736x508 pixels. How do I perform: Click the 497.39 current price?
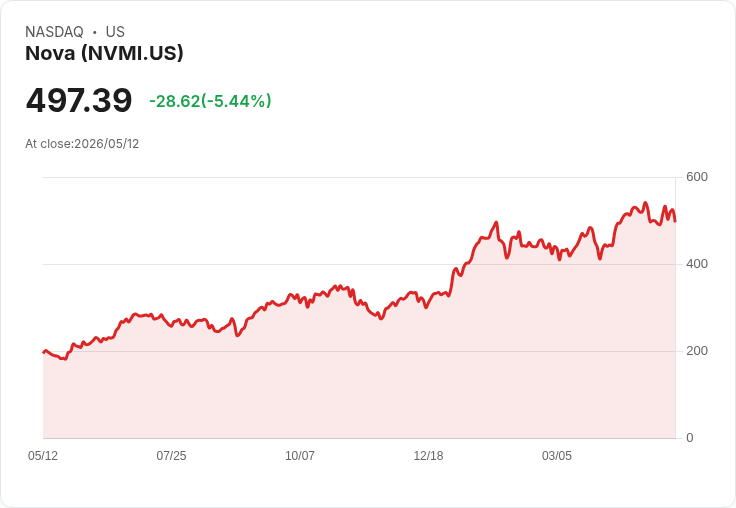click(x=79, y=100)
